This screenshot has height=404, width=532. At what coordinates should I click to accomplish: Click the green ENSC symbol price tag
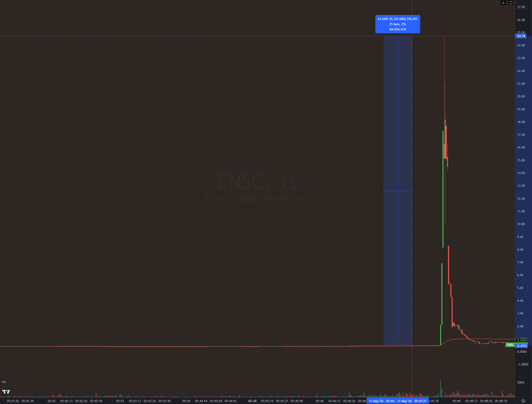tap(510, 345)
